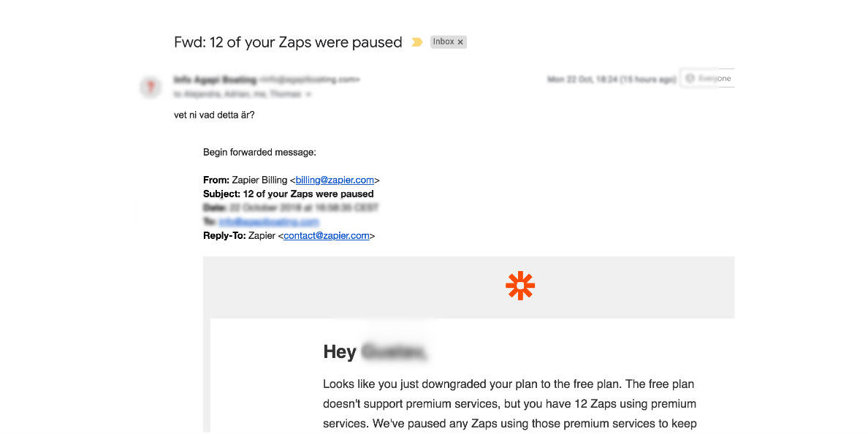Click the blurred To address link

click(x=269, y=221)
